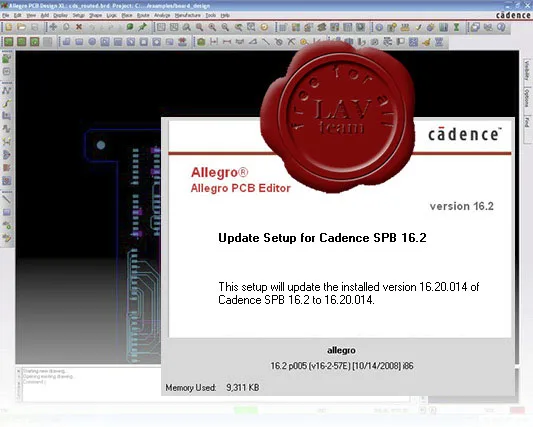Click the 'Allegro PCB Editor' title on splash
The height and width of the screenshot is (427, 533).
click(241, 188)
